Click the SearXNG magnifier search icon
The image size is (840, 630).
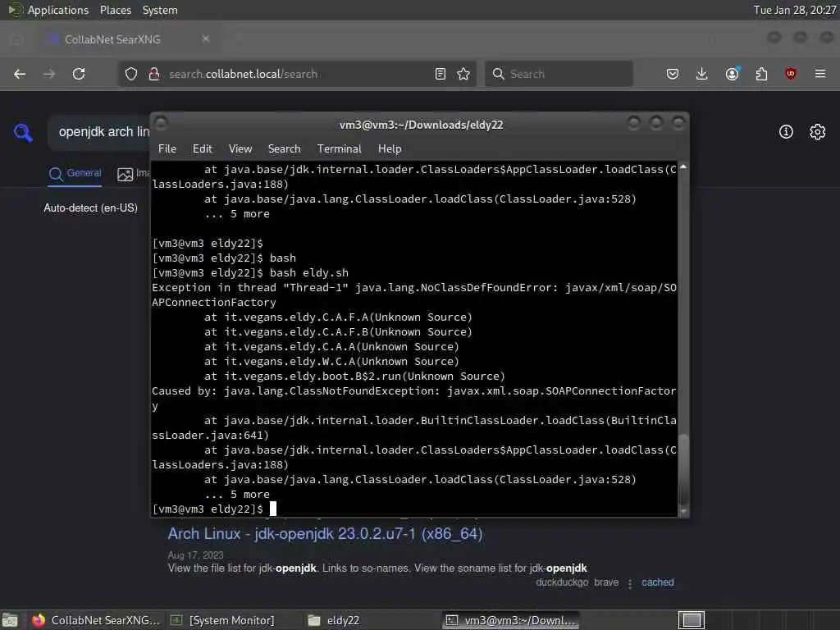[x=23, y=132]
